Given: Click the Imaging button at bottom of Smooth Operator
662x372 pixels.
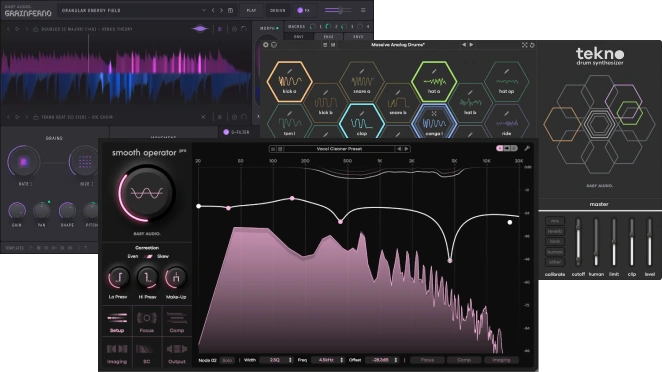Looking at the screenshot, I should 501,360.
